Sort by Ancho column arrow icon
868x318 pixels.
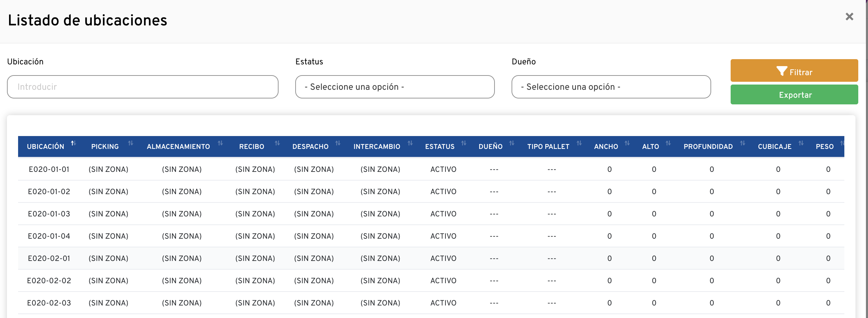[x=627, y=143]
